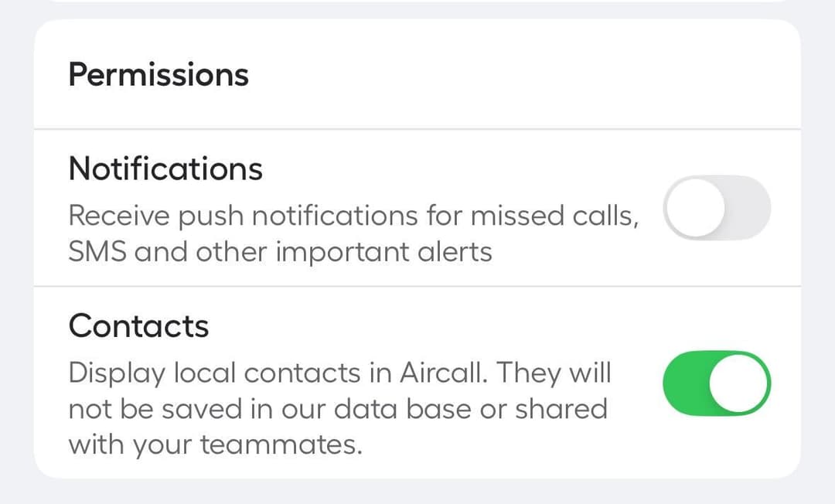Enable the Notifications toggle switch
The image size is (835, 504).
click(717, 208)
